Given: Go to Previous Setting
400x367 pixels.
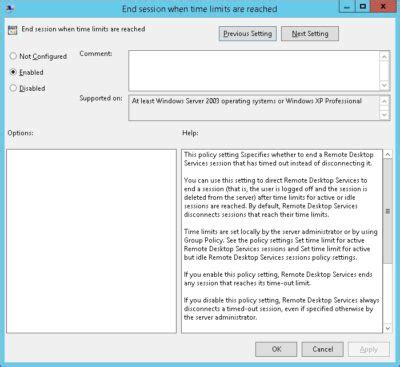Looking at the screenshot, I should tap(248, 34).
